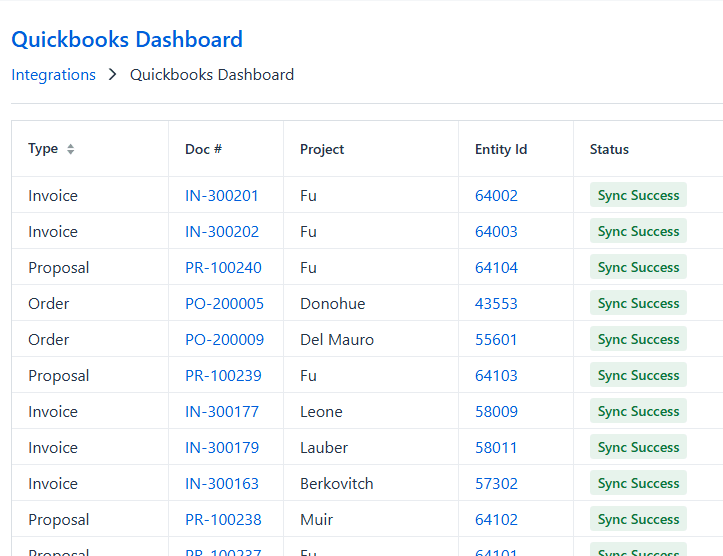Image resolution: width=723 pixels, height=556 pixels.
Task: Click Sync Success badge for IN-300201
Action: (x=638, y=195)
